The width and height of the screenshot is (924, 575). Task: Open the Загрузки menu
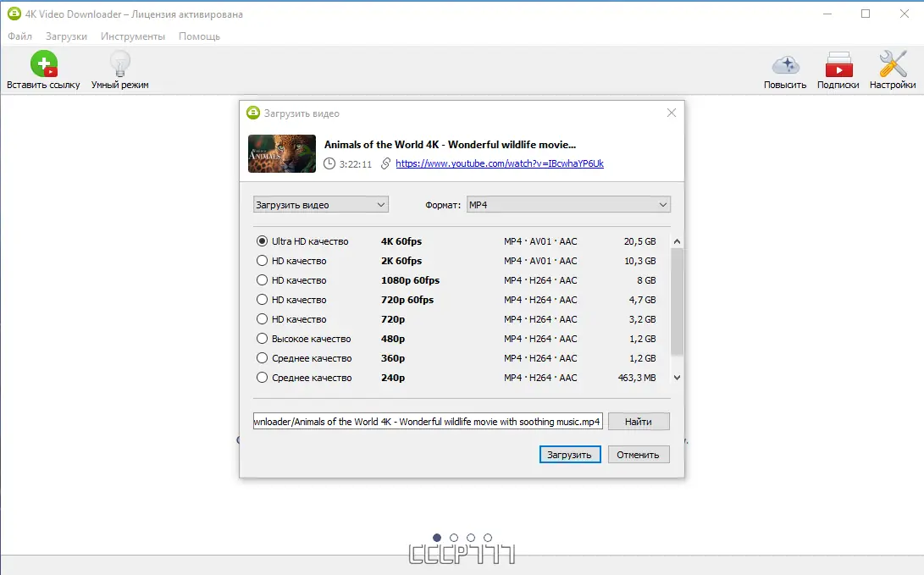point(66,36)
